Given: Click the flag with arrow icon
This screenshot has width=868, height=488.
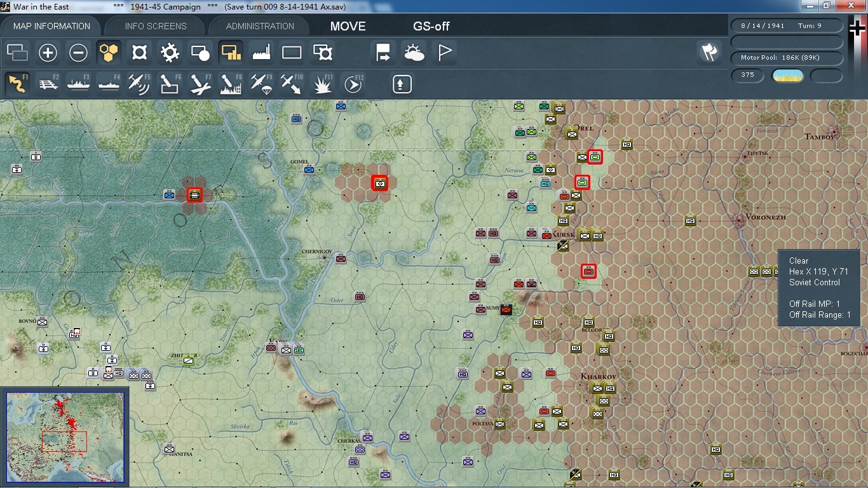Looking at the screenshot, I should pos(383,53).
